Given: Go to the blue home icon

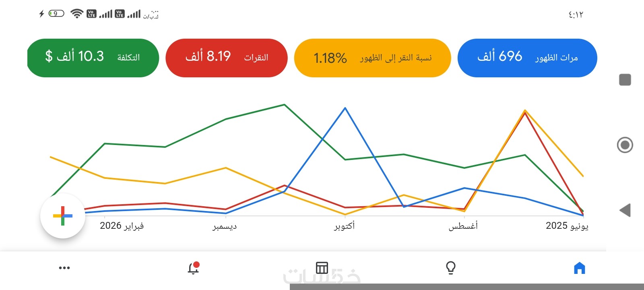Looking at the screenshot, I should pos(579,268).
